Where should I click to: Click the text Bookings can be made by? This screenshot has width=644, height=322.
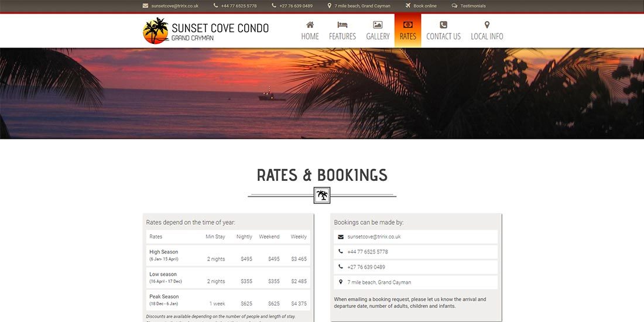pyautogui.click(x=369, y=222)
